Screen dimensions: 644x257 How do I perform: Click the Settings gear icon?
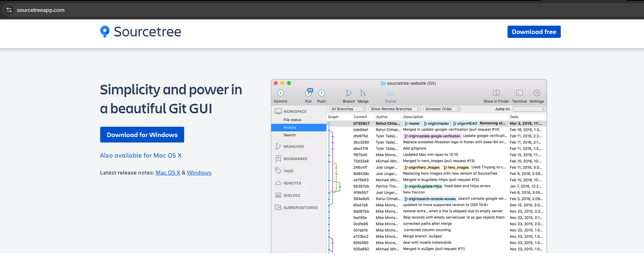pyautogui.click(x=537, y=93)
